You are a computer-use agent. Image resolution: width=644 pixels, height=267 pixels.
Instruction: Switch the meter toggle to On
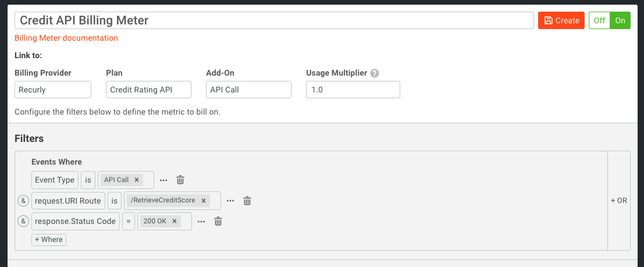(620, 20)
